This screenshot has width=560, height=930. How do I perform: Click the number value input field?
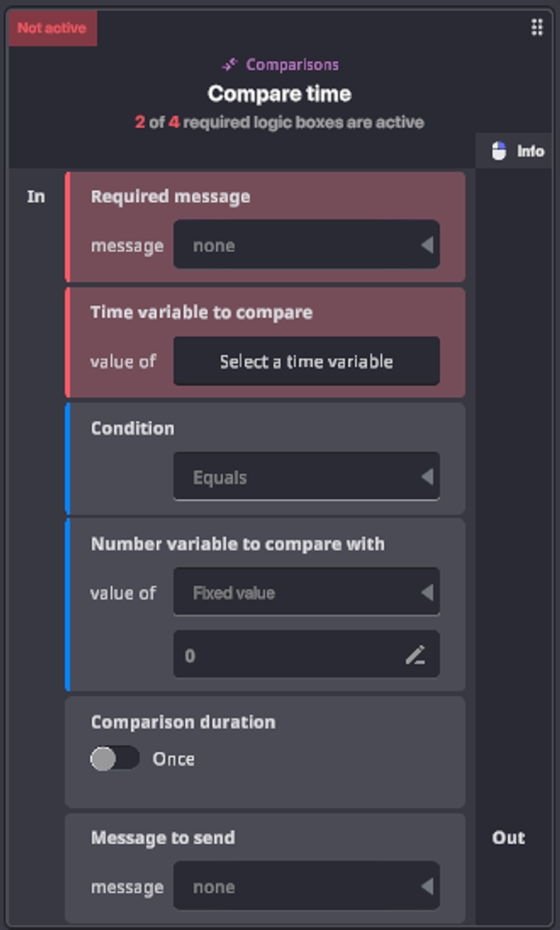coord(288,655)
